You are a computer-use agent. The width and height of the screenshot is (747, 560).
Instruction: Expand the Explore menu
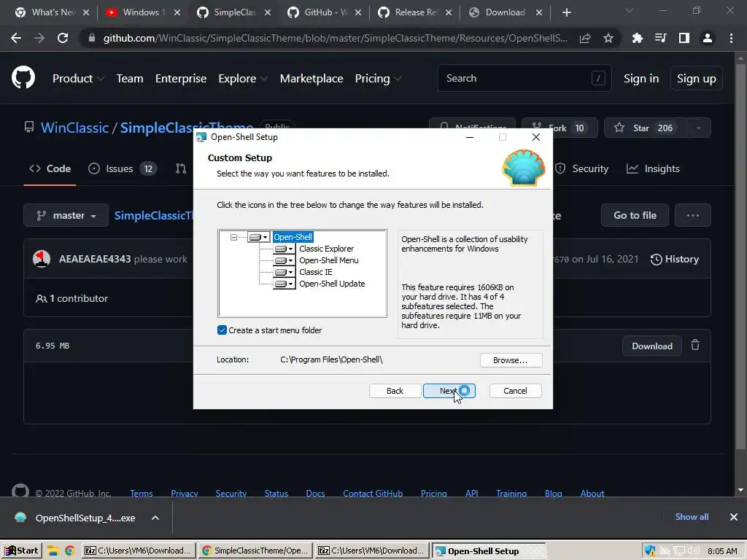click(243, 79)
